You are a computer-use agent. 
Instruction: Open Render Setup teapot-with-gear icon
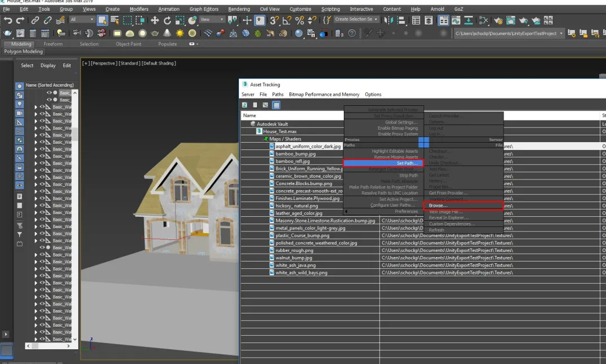point(498,20)
